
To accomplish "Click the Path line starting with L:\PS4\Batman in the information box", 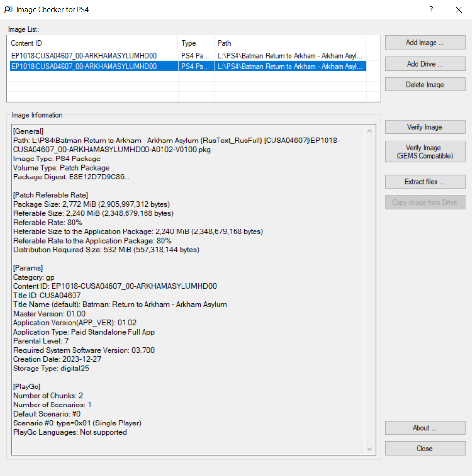I will [x=177, y=145].
